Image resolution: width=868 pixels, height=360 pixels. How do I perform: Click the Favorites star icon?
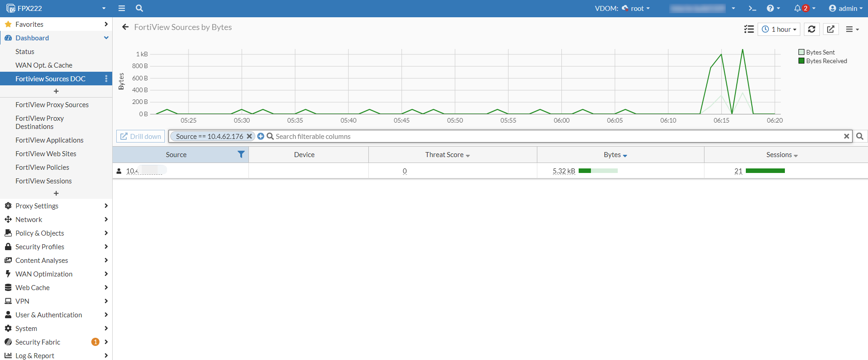pyautogui.click(x=8, y=24)
